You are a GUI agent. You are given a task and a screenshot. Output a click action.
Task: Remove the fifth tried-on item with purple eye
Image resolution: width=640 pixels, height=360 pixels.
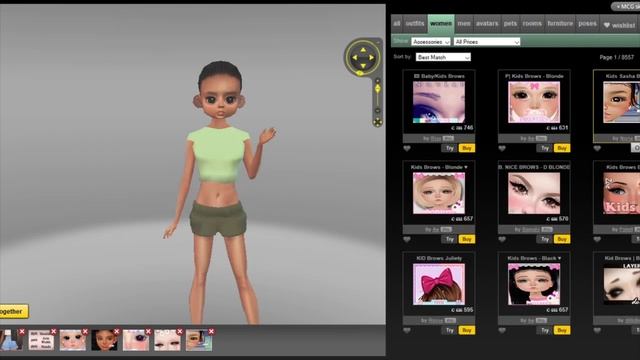148,332
